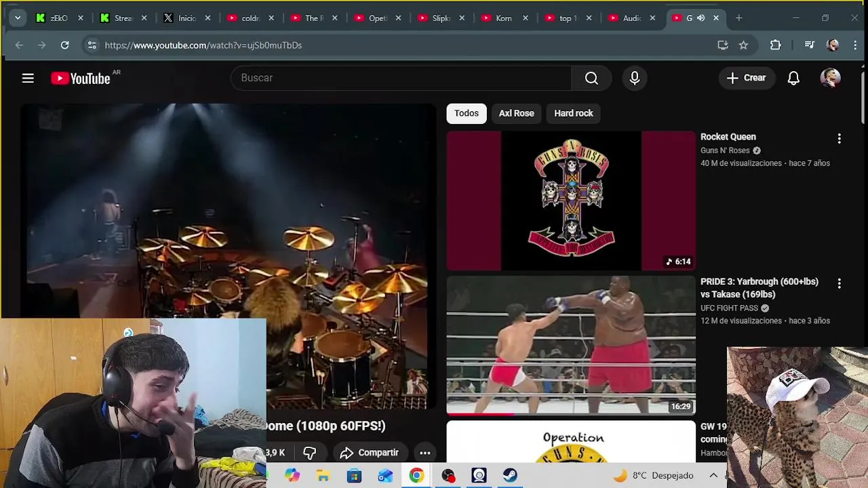Reload the page in Chrome

coord(64,45)
